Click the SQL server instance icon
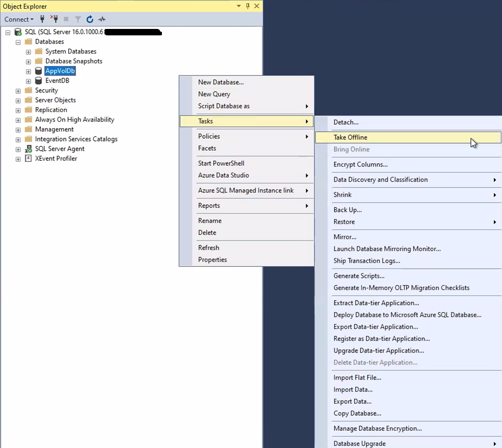The height and width of the screenshot is (448, 502). (x=18, y=32)
